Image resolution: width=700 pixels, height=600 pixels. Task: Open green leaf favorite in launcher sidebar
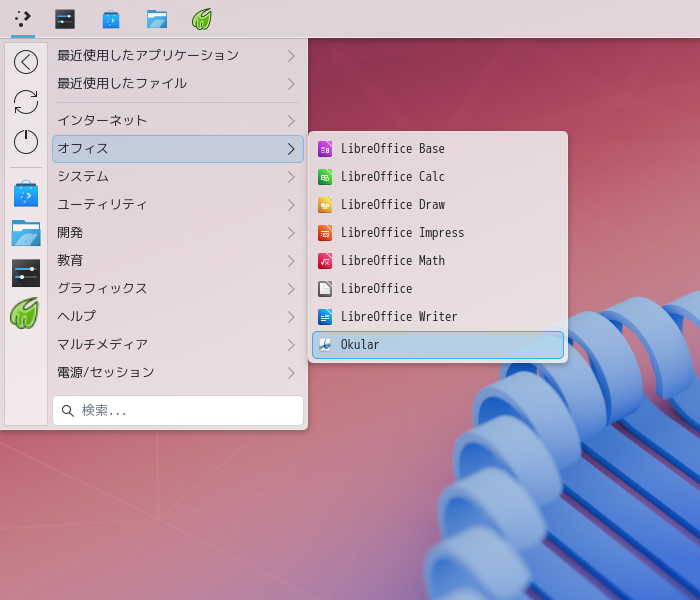point(25,313)
